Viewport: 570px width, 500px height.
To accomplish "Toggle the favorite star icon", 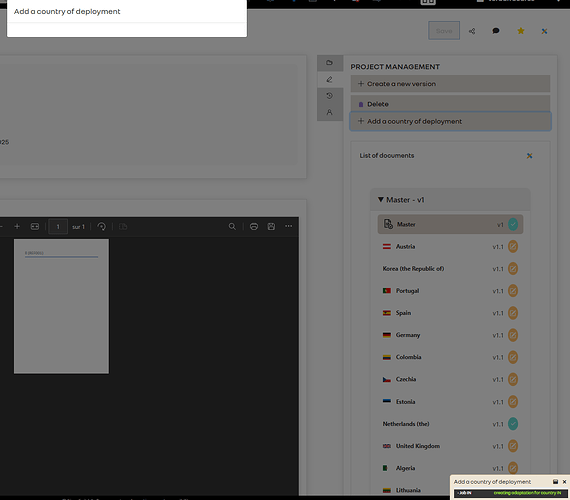I will tap(521, 31).
